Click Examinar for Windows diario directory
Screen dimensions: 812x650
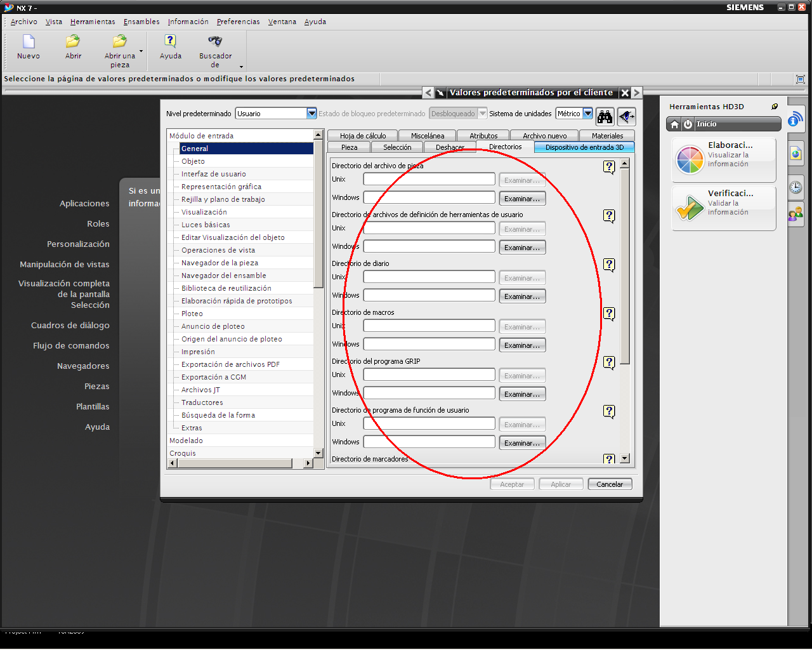click(x=522, y=296)
